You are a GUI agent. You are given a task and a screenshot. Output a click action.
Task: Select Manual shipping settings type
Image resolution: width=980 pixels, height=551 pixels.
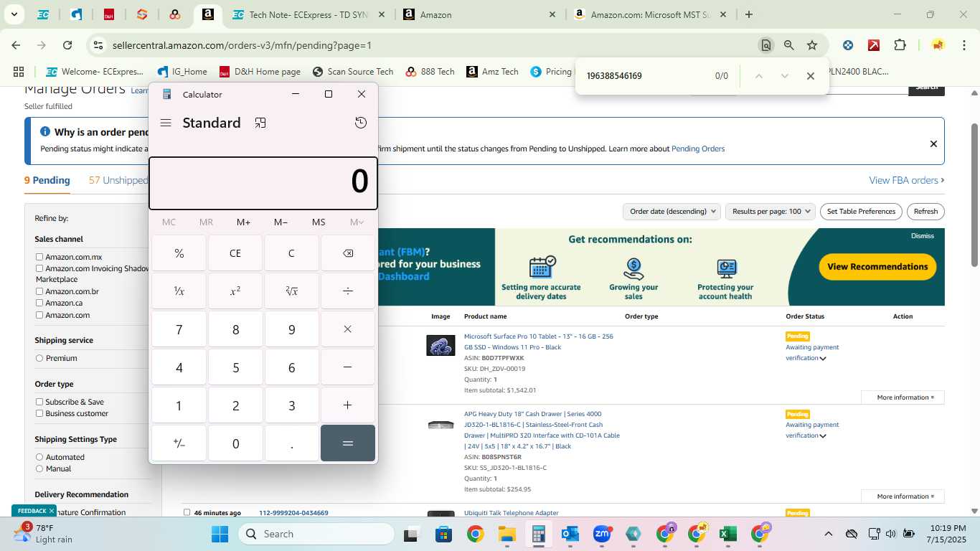pos(39,468)
